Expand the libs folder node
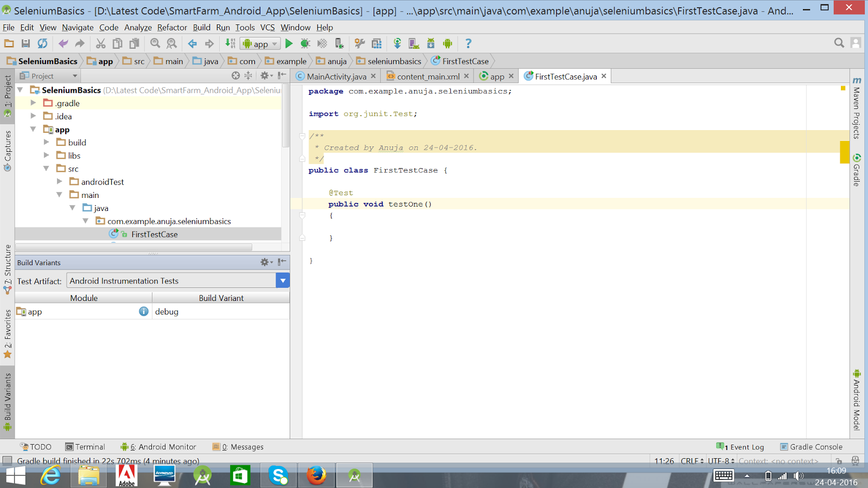The image size is (868, 488). [46, 156]
